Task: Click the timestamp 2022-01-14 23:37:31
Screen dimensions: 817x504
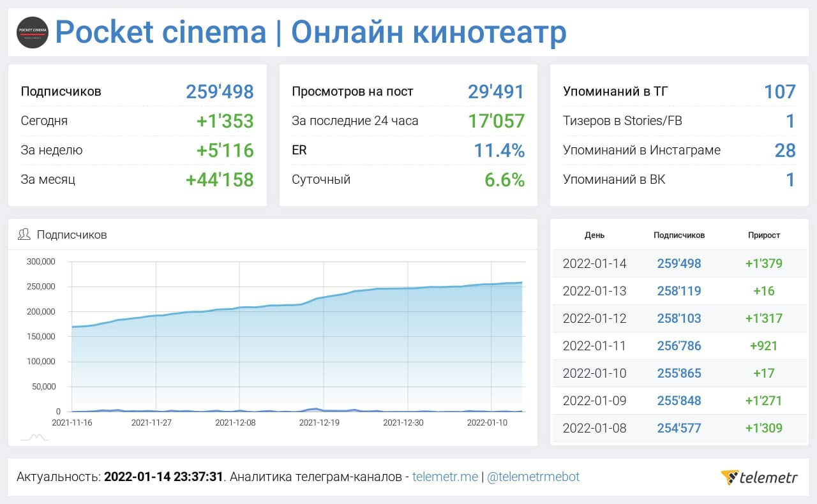Action: [x=163, y=477]
